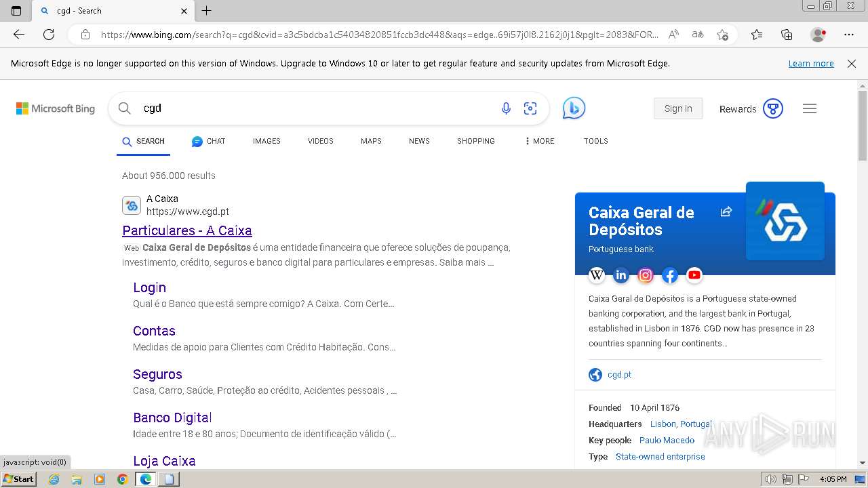Open the Instagram icon in knowledge panel
The image size is (868, 488).
tap(646, 275)
